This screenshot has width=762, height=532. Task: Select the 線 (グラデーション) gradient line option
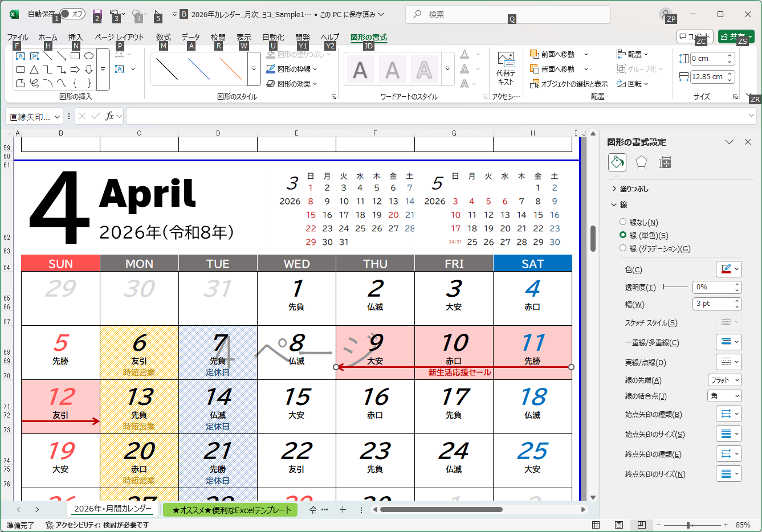623,248
